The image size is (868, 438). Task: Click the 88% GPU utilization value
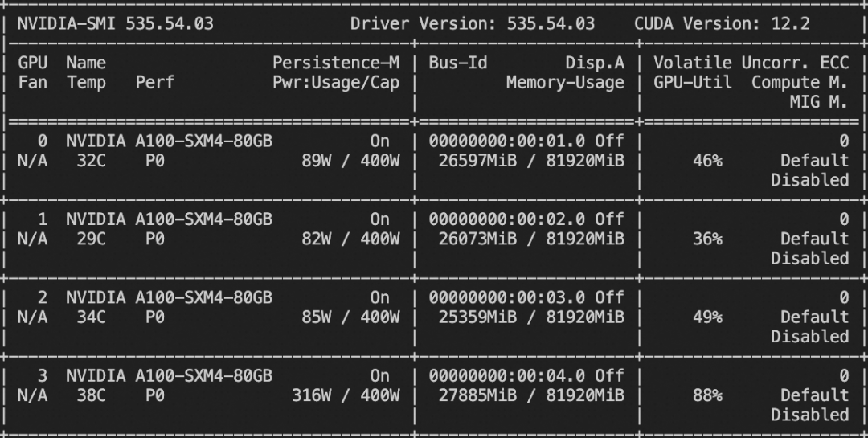(x=707, y=395)
